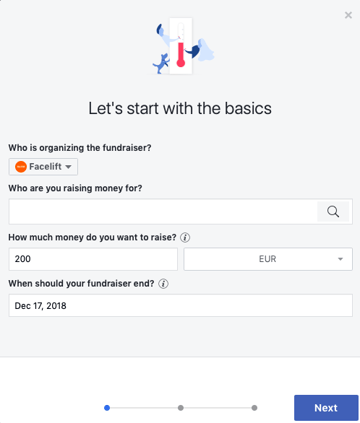
Task: Click the 'Who is organizing the fundraiser?' label
Action: coord(80,148)
